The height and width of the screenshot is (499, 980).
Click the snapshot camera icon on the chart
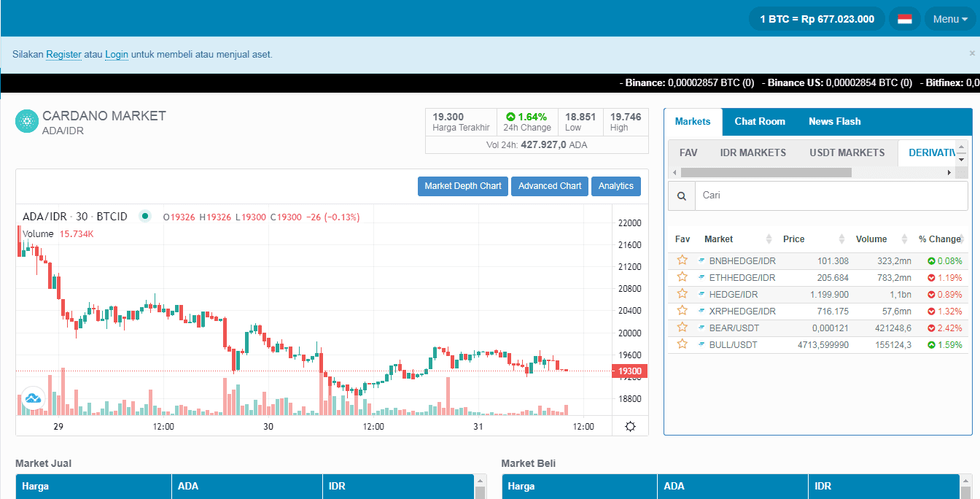coord(32,397)
